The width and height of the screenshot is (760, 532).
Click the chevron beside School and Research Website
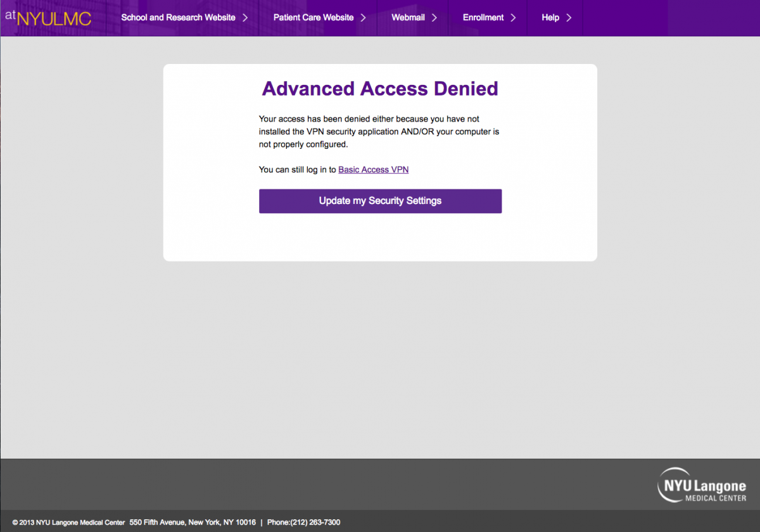click(x=245, y=18)
